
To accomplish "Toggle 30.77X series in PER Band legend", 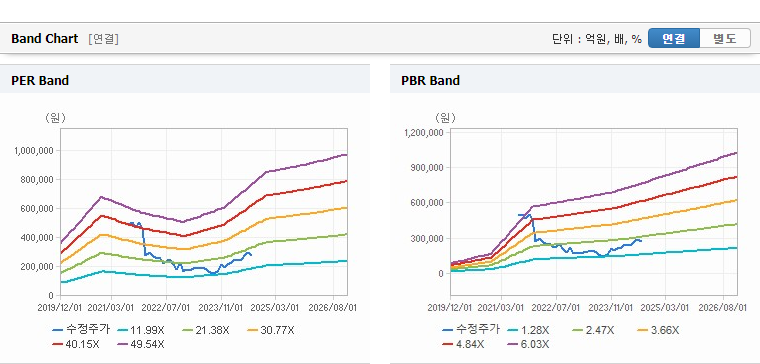I will [x=270, y=330].
